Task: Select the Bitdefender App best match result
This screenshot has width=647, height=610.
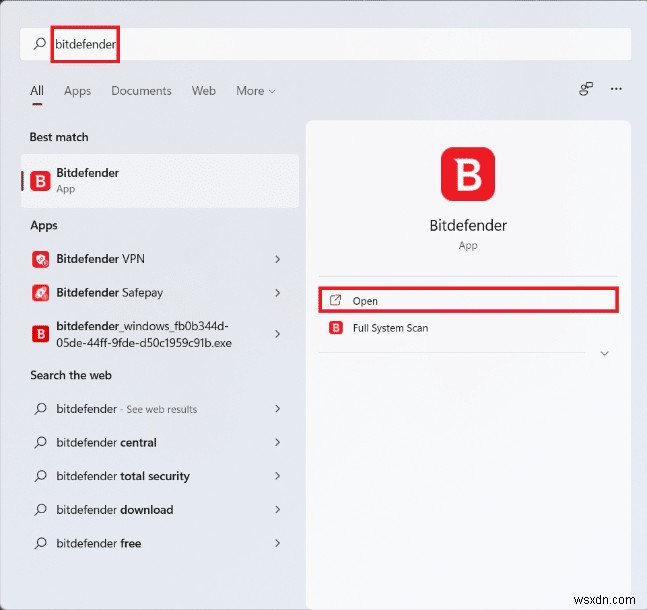Action: point(160,181)
